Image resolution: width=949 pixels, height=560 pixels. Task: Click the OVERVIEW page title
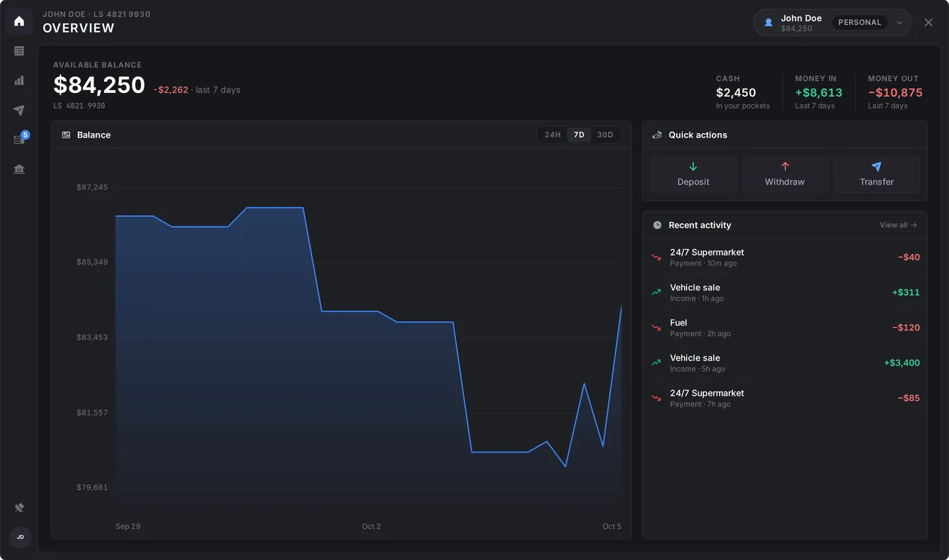coord(78,28)
